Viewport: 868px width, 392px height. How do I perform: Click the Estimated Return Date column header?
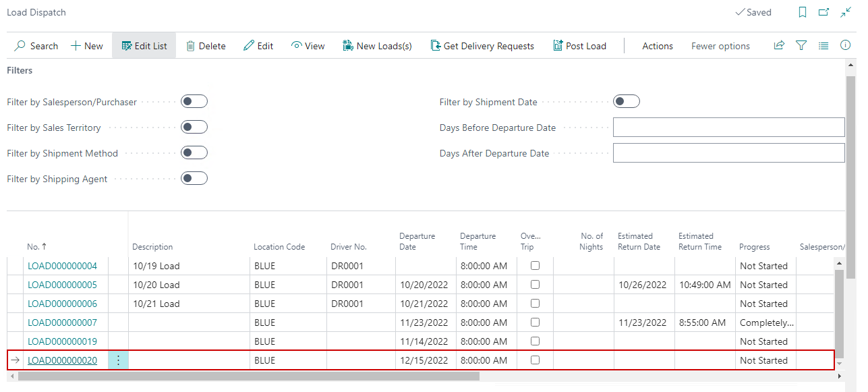point(639,242)
